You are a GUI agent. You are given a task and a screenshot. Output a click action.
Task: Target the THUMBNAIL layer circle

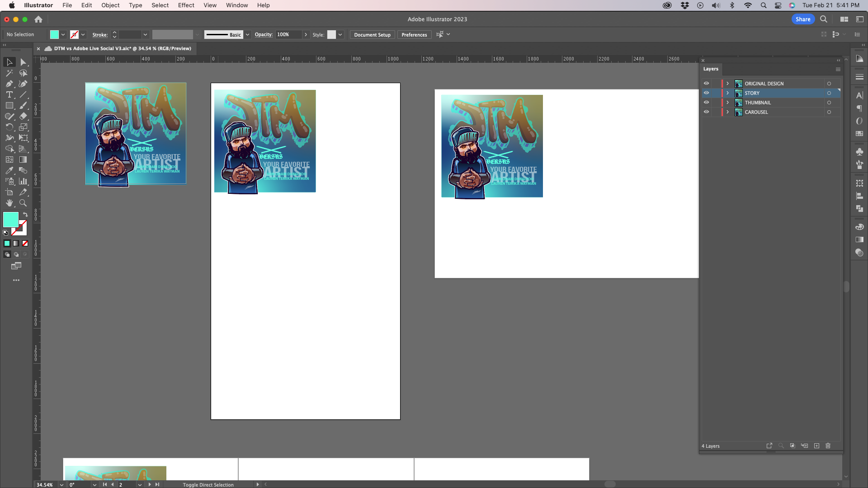click(829, 103)
